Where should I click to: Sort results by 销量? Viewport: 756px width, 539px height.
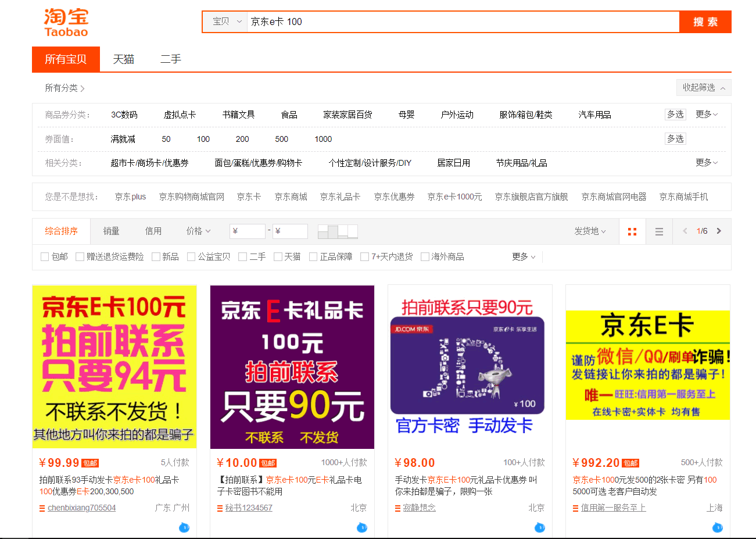point(111,231)
